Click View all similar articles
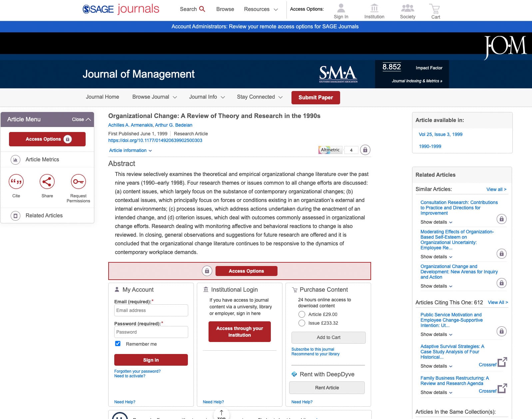The image size is (532, 419). pyautogui.click(x=496, y=189)
